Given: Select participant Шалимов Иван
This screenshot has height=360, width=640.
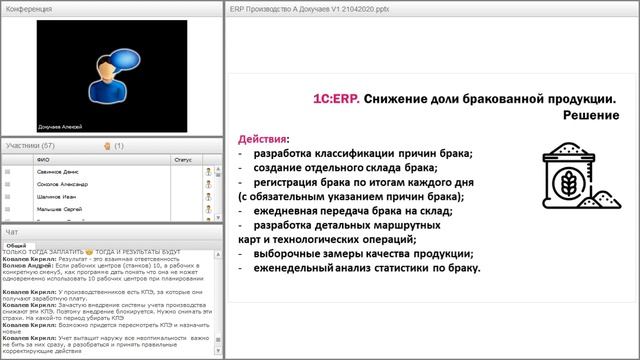Looking at the screenshot, I should [56, 197].
